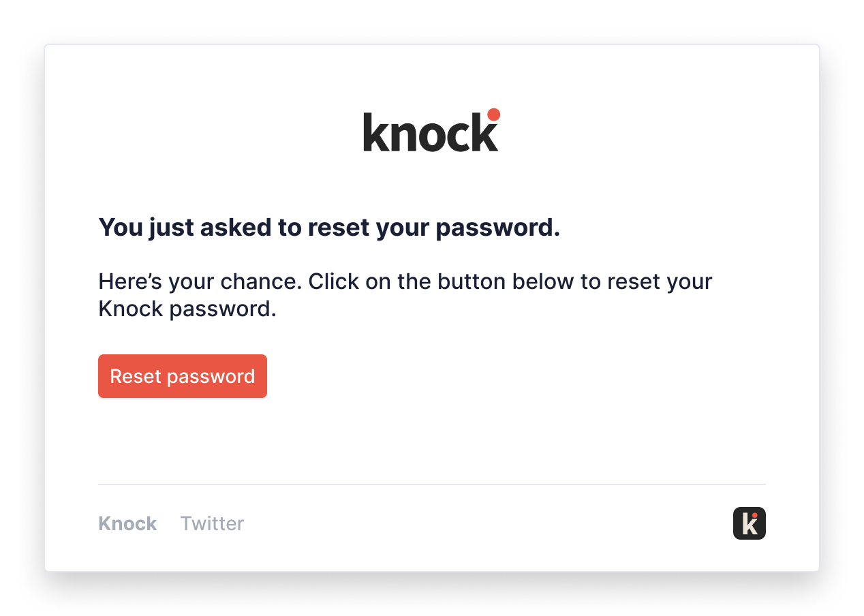The width and height of the screenshot is (864, 616).
Task: Click the red dot on the Knock logo
Action: [x=494, y=114]
